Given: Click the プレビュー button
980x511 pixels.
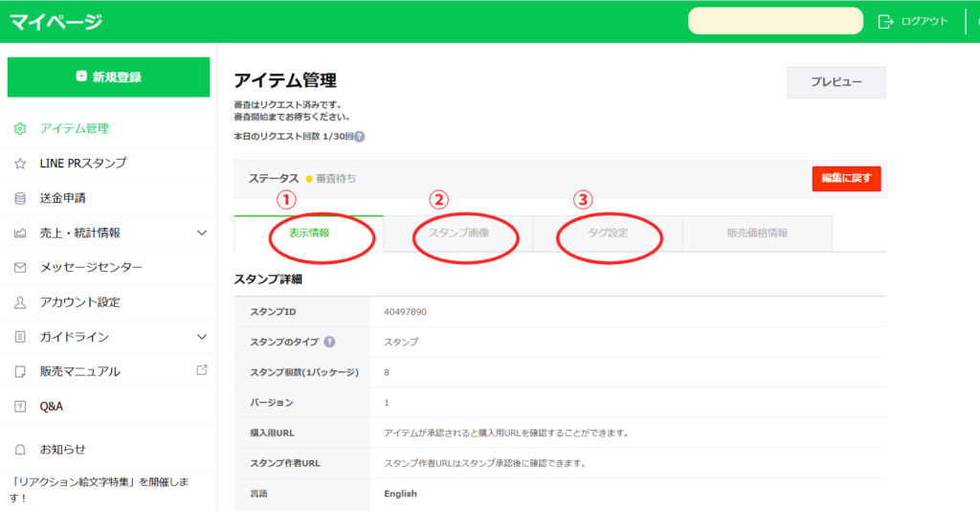Looking at the screenshot, I should click(836, 82).
